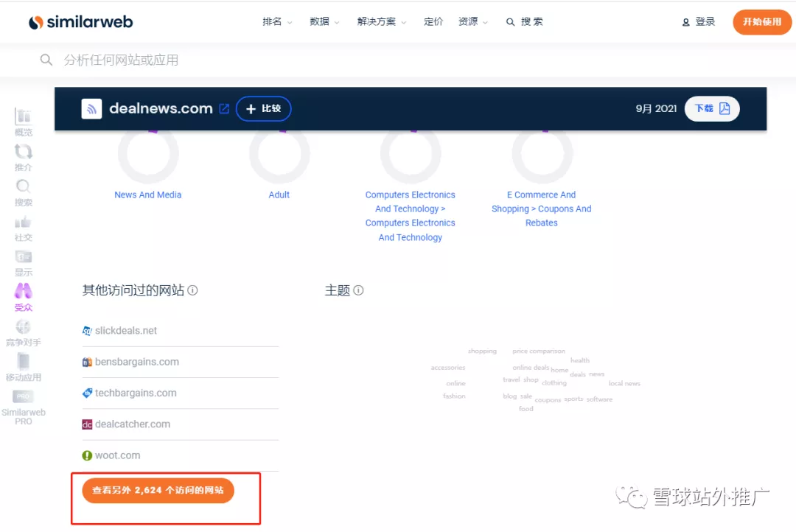The image size is (796, 532).
Task: Select the 推介 referrals sidebar icon
Action: (x=23, y=157)
